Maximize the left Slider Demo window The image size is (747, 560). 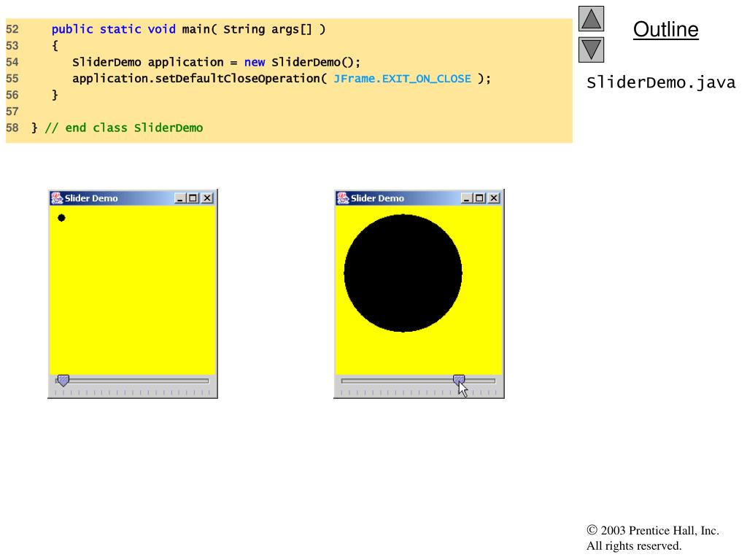pyautogui.click(x=193, y=198)
